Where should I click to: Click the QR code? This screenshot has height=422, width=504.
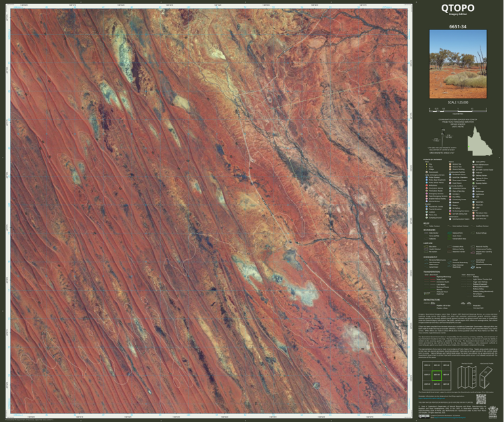[x=481, y=400]
